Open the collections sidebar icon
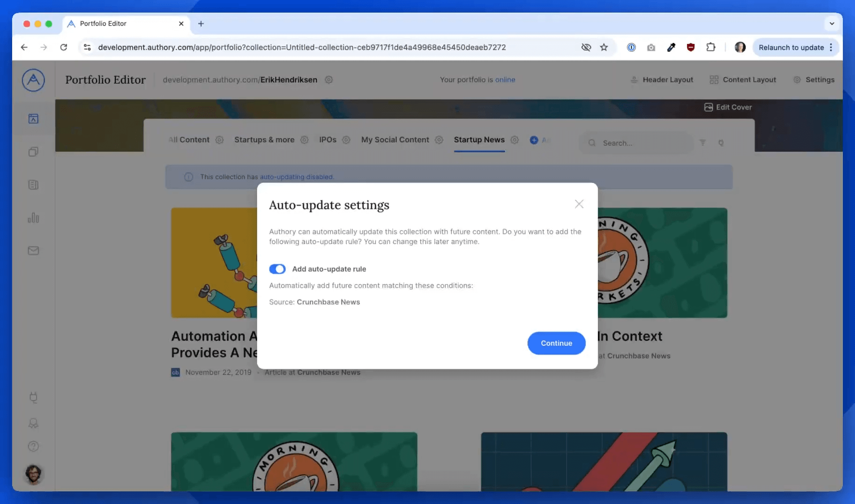The image size is (855, 504). click(x=33, y=152)
